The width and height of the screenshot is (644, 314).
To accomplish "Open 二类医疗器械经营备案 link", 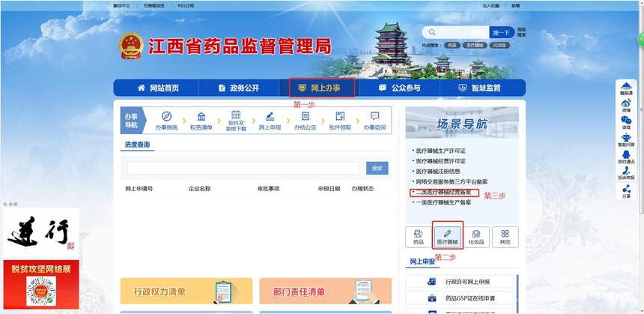I will click(443, 193).
